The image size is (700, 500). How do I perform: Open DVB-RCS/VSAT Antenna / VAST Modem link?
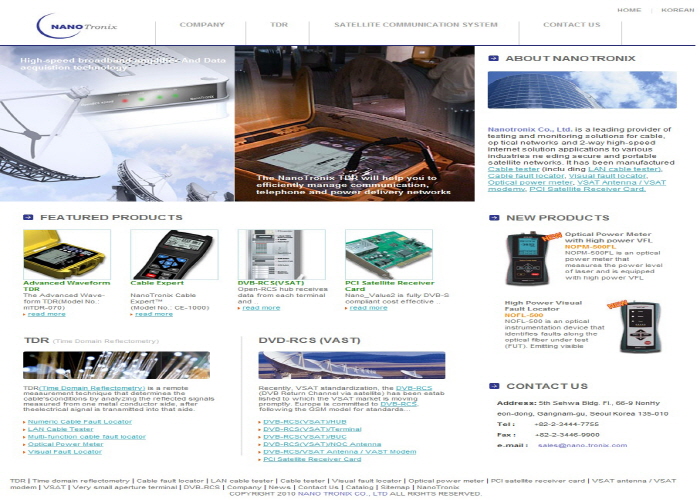[x=340, y=452]
